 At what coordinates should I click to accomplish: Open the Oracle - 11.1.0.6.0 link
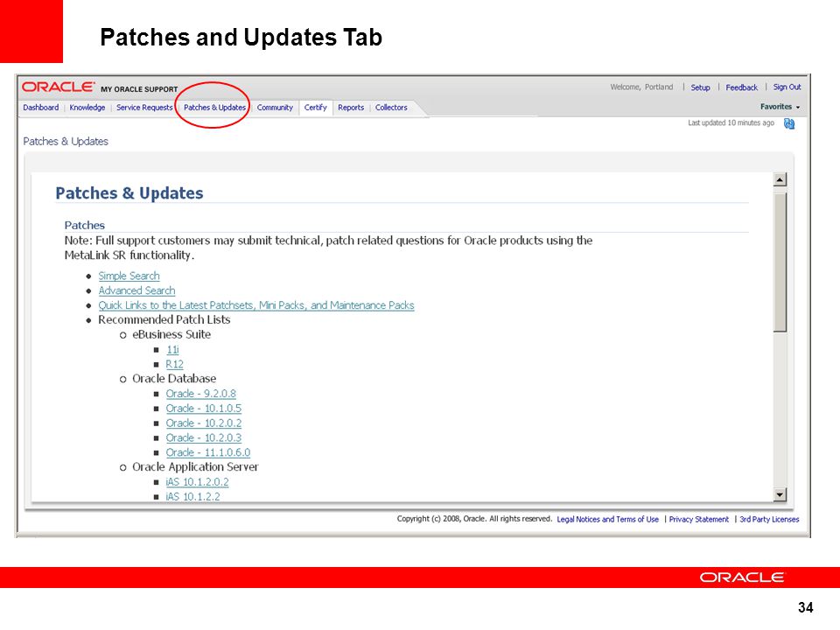coord(208,452)
